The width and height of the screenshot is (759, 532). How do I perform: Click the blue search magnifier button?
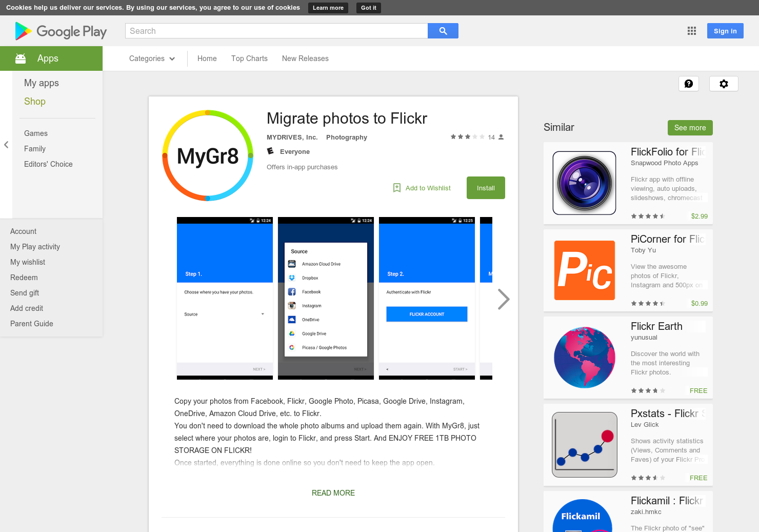443,31
